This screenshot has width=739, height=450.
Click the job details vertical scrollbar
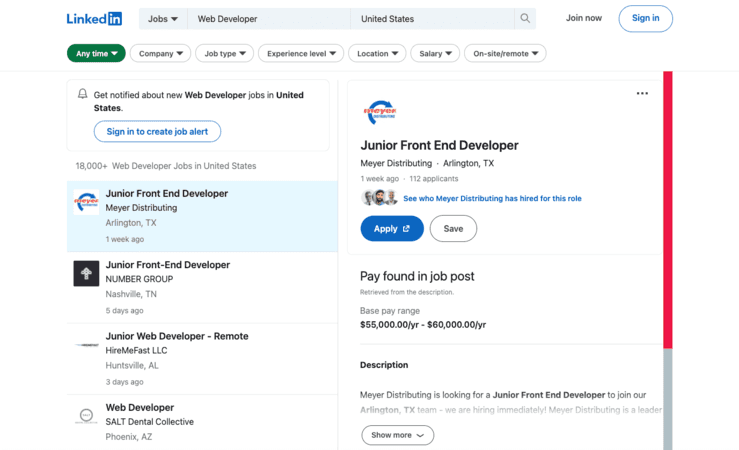click(667, 261)
